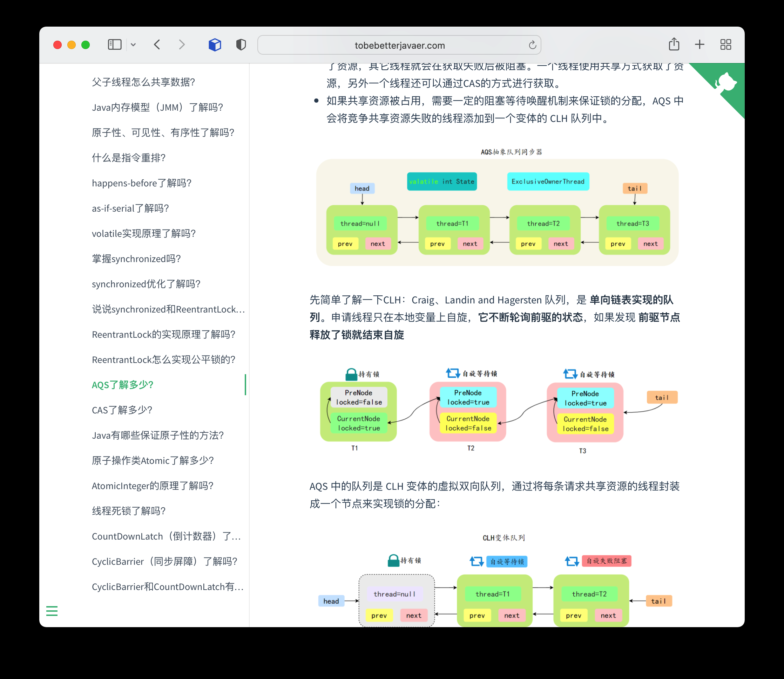Image resolution: width=784 pixels, height=679 pixels.
Task: Click the AQS抽象队列同步器 diagram image
Action: click(x=497, y=212)
